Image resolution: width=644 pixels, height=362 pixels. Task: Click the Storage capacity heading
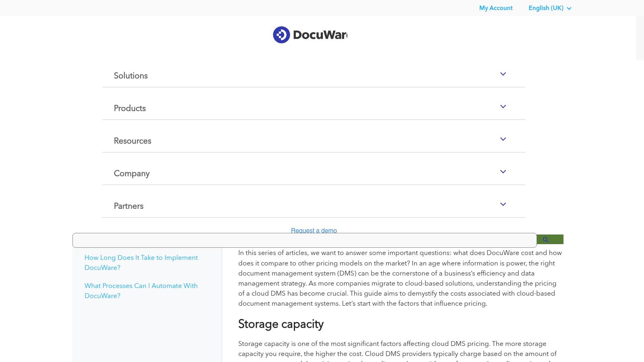click(x=281, y=324)
